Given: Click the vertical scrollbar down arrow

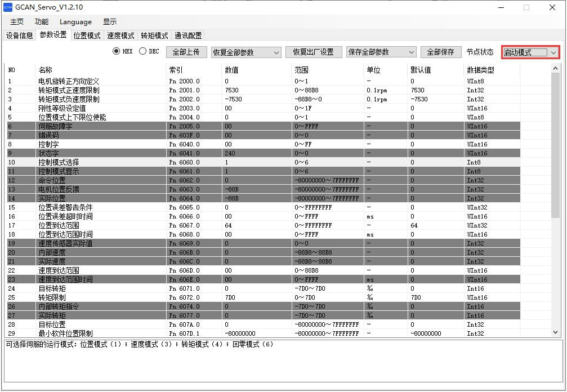Looking at the screenshot, I should click(x=556, y=333).
